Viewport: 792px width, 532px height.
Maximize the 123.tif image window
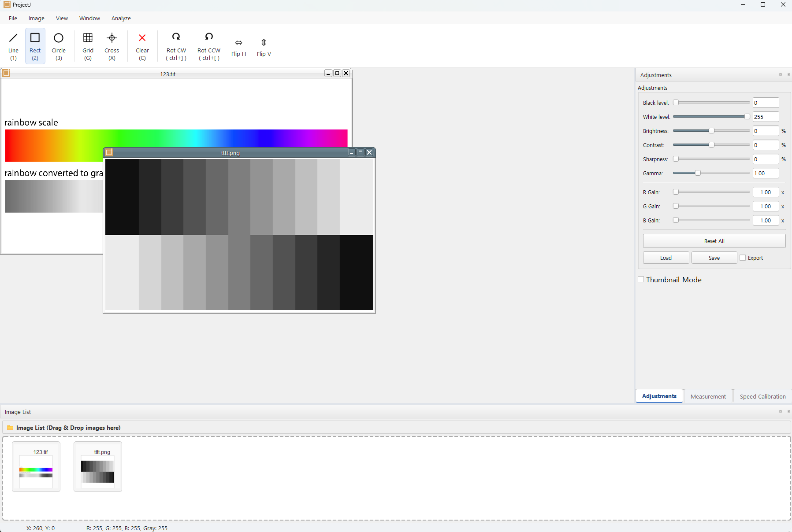coord(337,73)
